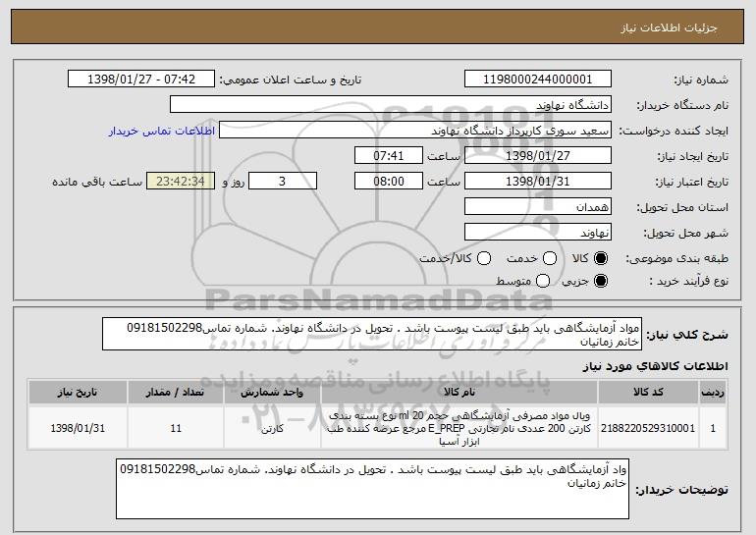Click the شماره نیاز field 1198000244000001
Image resolution: width=756 pixels, height=535 pixels.
[x=538, y=80]
